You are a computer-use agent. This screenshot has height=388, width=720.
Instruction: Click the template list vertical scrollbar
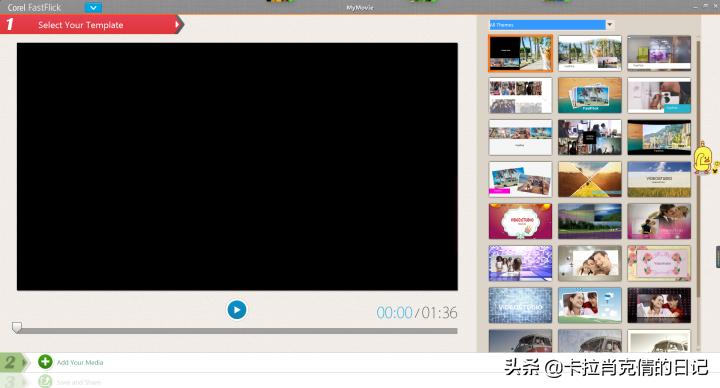tap(698, 168)
